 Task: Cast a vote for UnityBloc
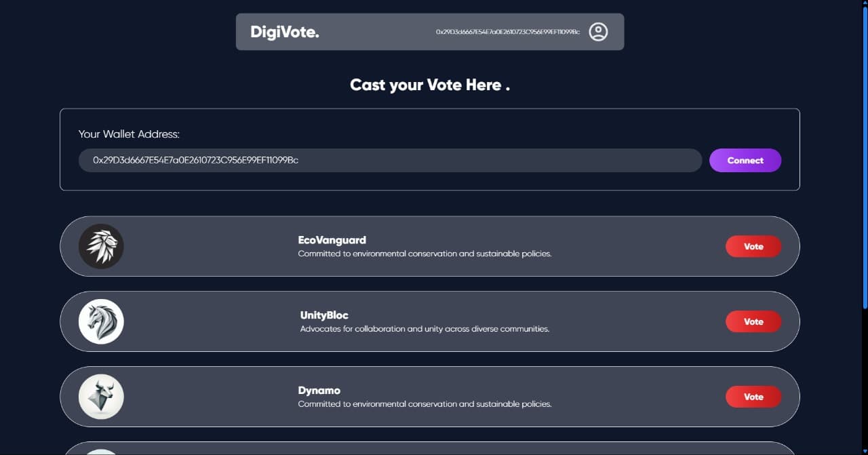click(753, 322)
